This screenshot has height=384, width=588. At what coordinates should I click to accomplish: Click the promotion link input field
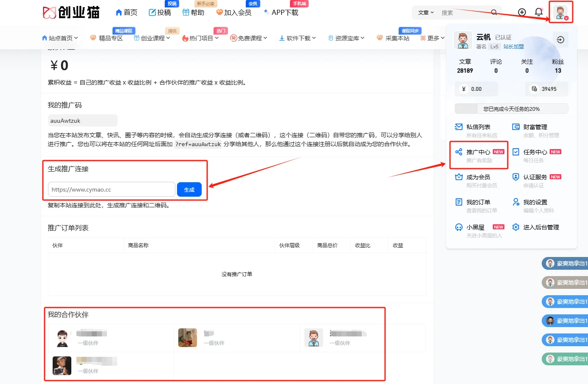pos(111,189)
